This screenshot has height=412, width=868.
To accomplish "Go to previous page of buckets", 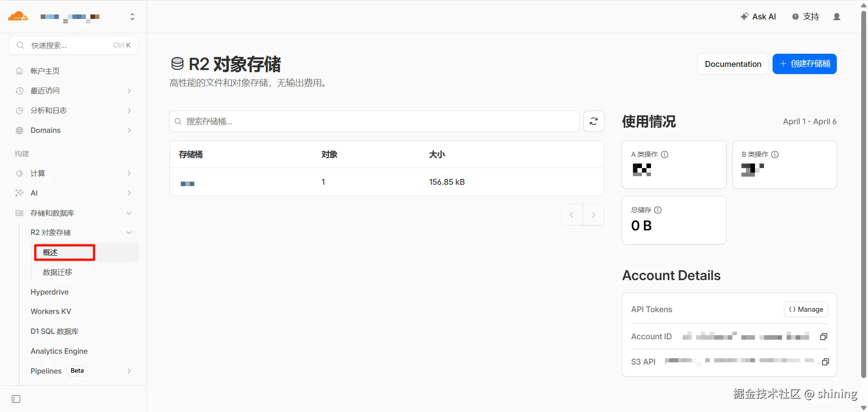I will click(572, 215).
